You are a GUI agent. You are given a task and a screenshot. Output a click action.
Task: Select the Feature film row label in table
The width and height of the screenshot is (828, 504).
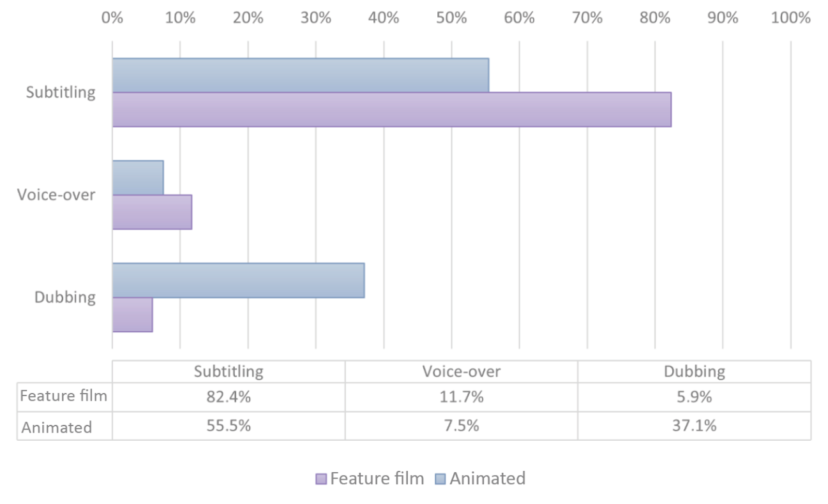click(x=64, y=397)
